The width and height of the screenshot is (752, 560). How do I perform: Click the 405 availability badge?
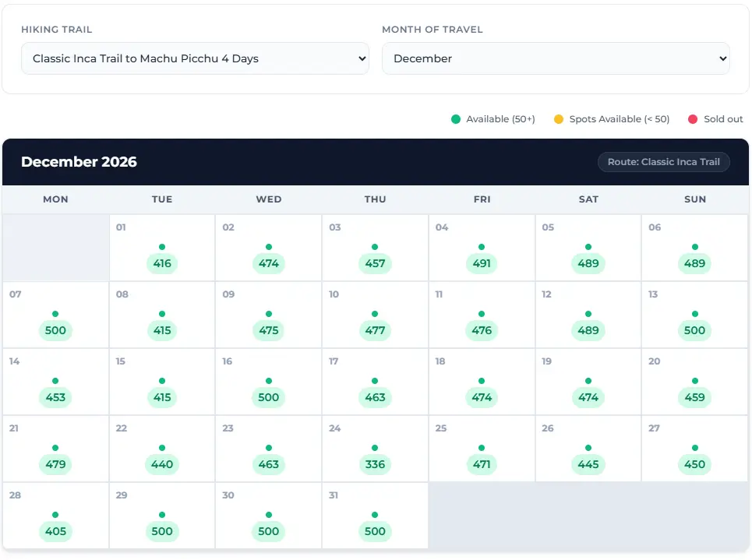[x=55, y=532]
